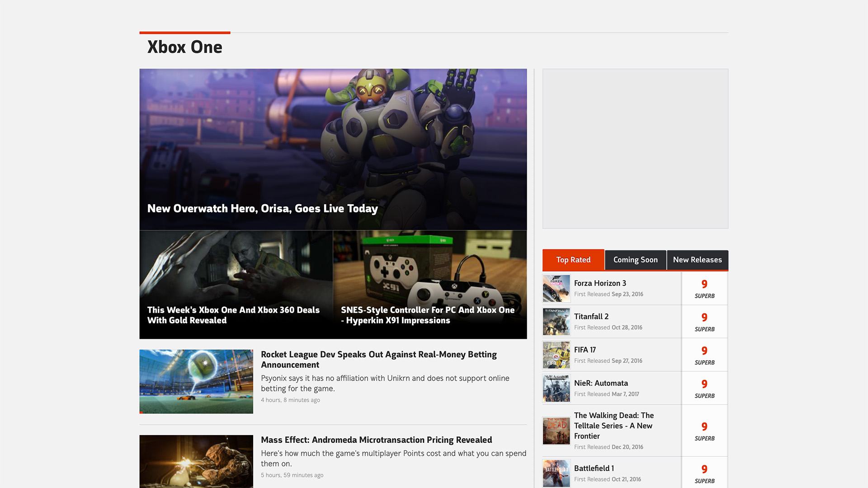The width and height of the screenshot is (868, 488).
Task: Click The Walking Dead cover thumbnail
Action: click(x=556, y=431)
